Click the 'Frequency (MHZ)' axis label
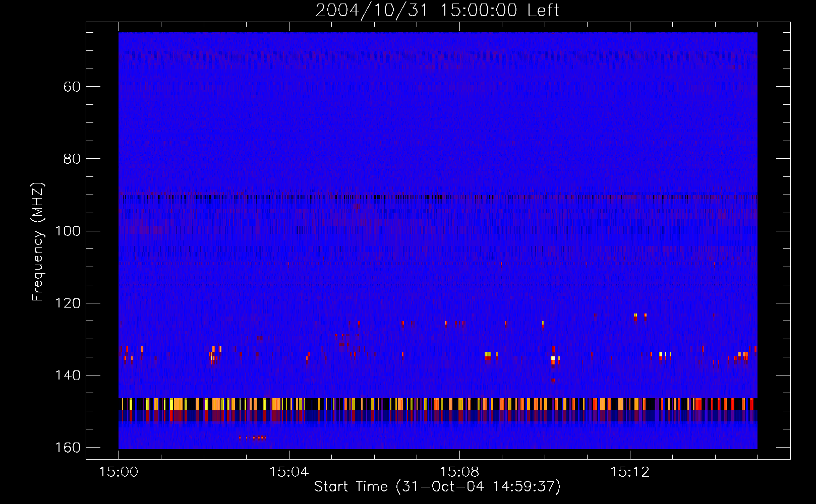The width and height of the screenshot is (816, 504). (x=38, y=242)
